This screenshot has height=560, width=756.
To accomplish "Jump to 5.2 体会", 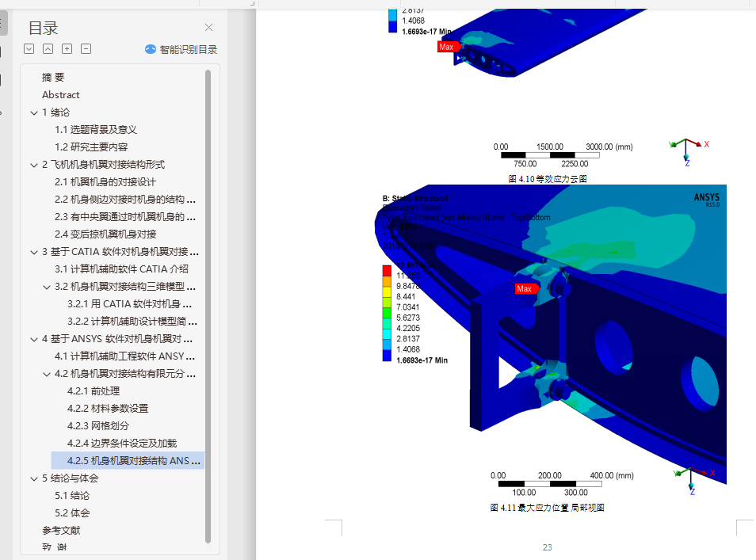I will click(72, 512).
